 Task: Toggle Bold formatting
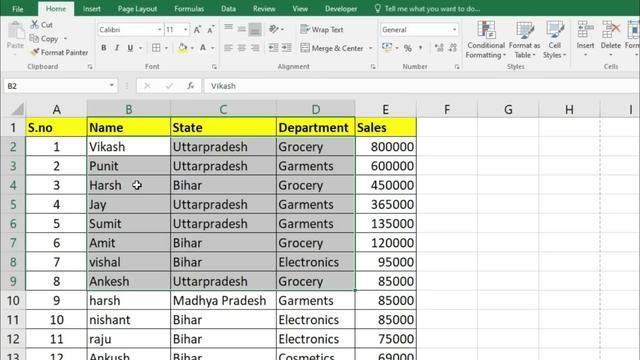pyautogui.click(x=104, y=48)
